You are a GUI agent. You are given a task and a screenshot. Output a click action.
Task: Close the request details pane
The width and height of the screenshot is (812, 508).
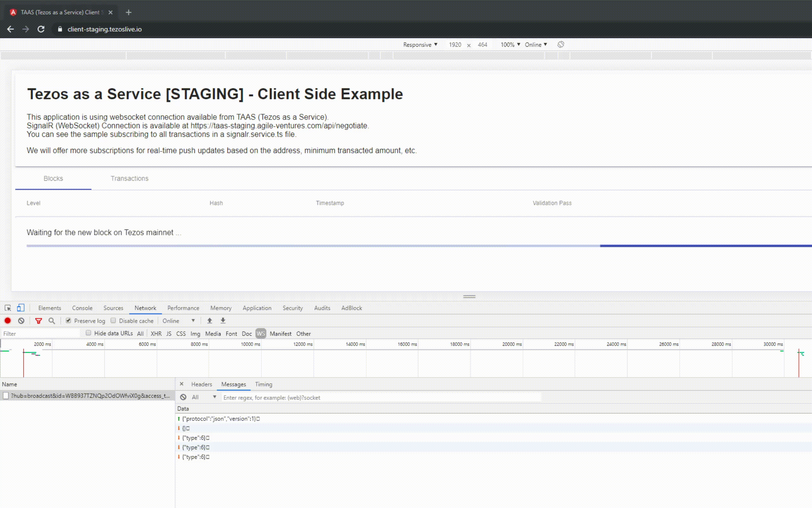pos(181,384)
